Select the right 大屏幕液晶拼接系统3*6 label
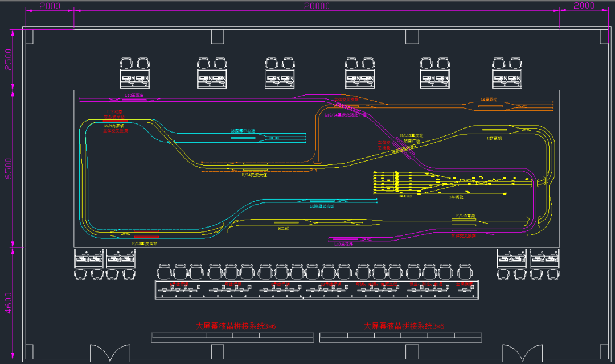This screenshot has width=615, height=364. coord(404,326)
